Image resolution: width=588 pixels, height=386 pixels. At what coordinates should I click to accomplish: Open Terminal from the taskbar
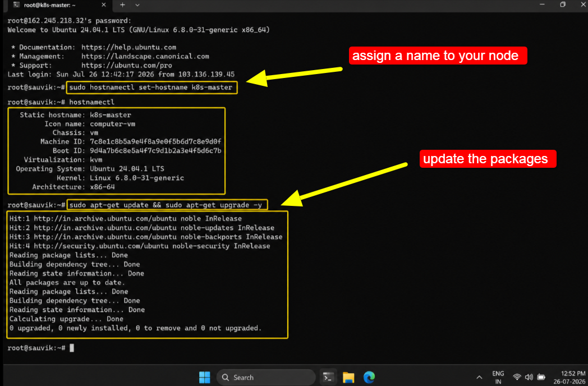pos(328,377)
